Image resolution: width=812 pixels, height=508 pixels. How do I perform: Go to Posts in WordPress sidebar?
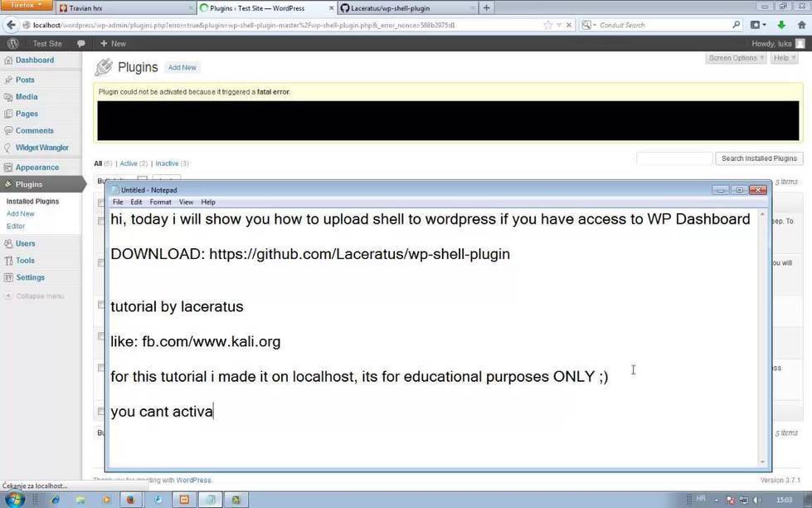coord(25,80)
